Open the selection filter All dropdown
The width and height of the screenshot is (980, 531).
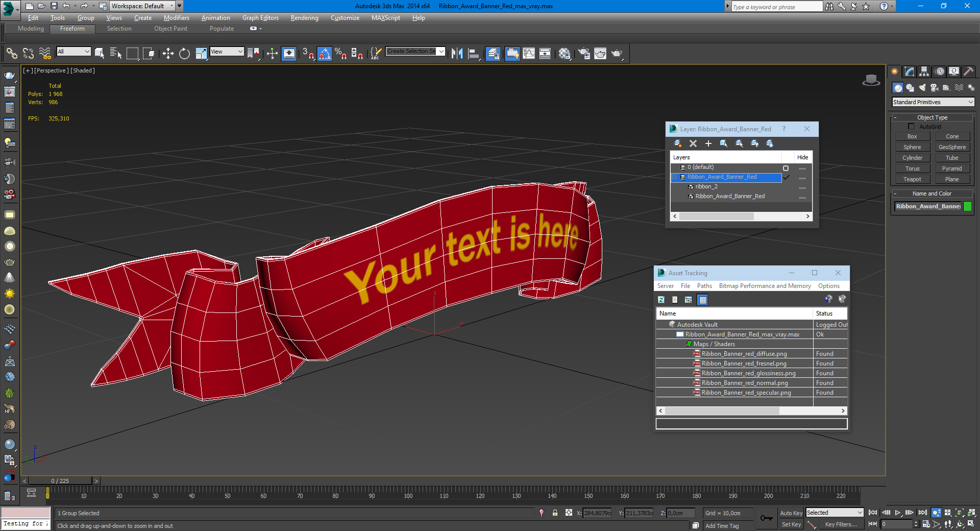pos(73,52)
